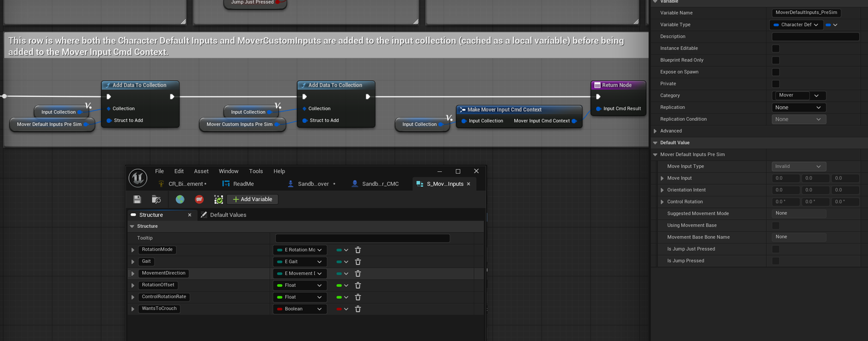Image resolution: width=868 pixels, height=341 pixels.
Task: Open the Category Mover dropdown arrow
Action: click(817, 95)
